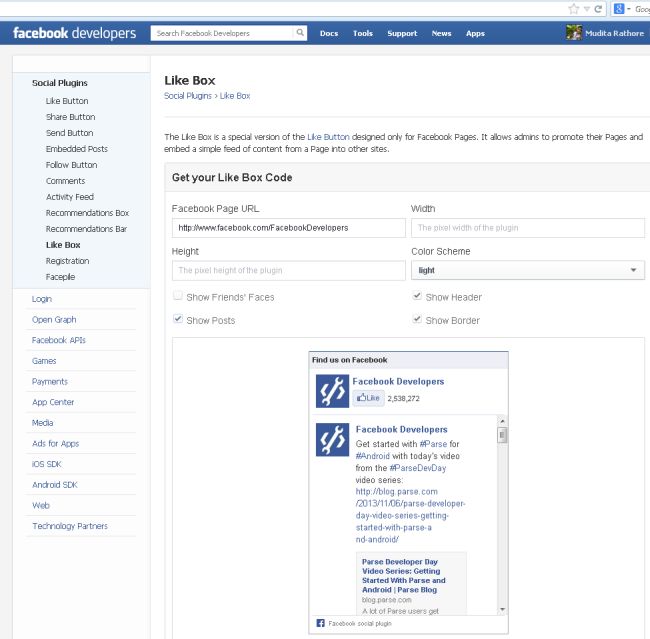
Task: Click in the Search Facebook Developers field
Action: pos(222,33)
